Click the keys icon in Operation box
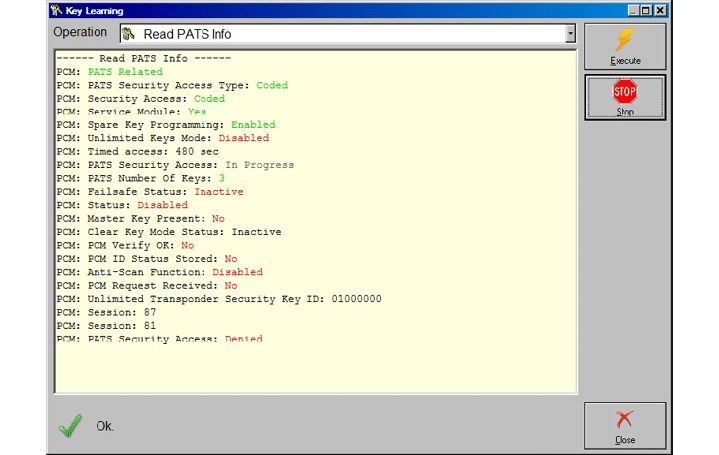 pyautogui.click(x=128, y=34)
